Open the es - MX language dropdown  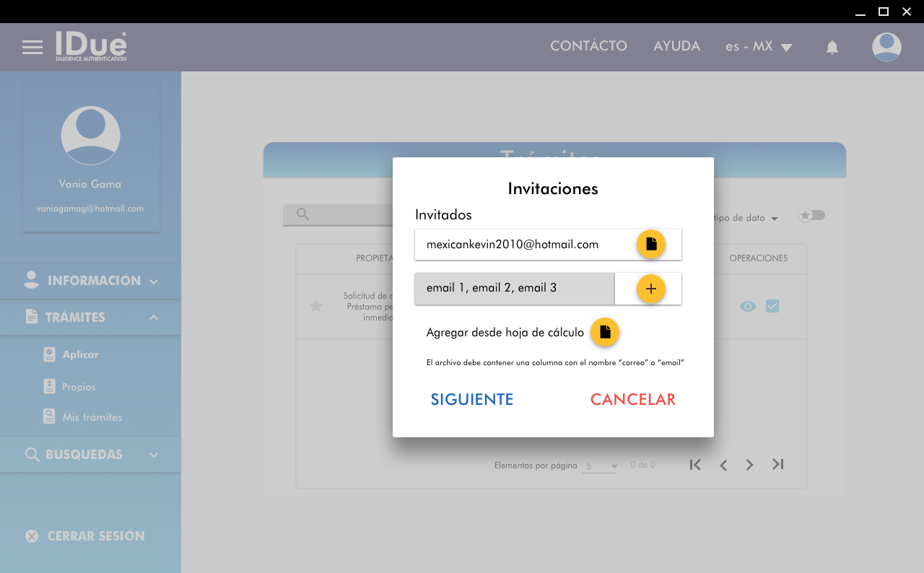(x=758, y=47)
